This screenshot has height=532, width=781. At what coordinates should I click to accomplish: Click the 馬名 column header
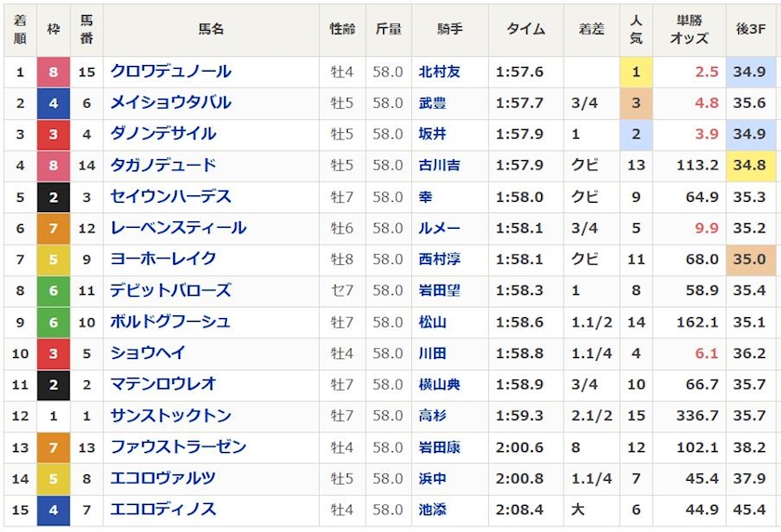click(x=211, y=30)
